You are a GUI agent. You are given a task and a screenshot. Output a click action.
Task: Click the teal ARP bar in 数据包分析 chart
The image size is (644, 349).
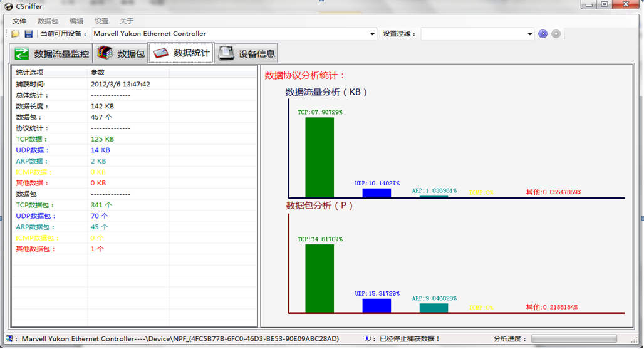[434, 308]
